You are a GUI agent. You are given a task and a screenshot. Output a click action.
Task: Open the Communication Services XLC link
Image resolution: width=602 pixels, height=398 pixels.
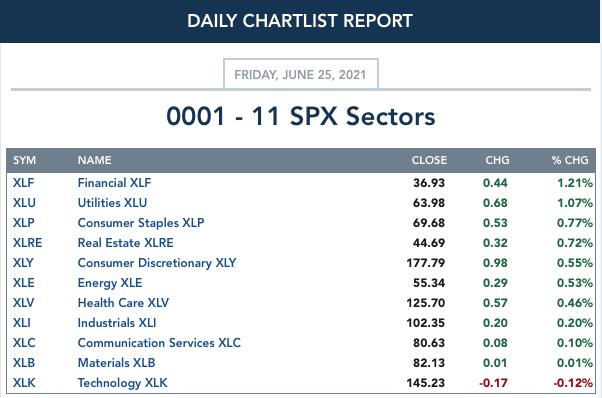pyautogui.click(x=159, y=343)
